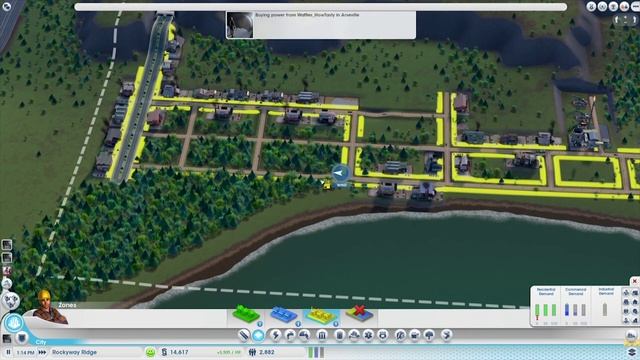640x360 pixels.
Task: Click the second top-right round menu icon
Action: pos(602,6)
